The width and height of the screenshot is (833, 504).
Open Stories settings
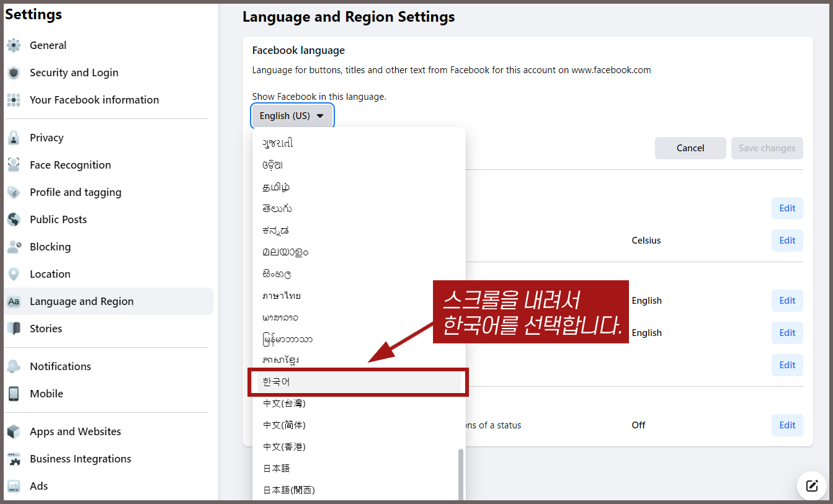point(109,329)
